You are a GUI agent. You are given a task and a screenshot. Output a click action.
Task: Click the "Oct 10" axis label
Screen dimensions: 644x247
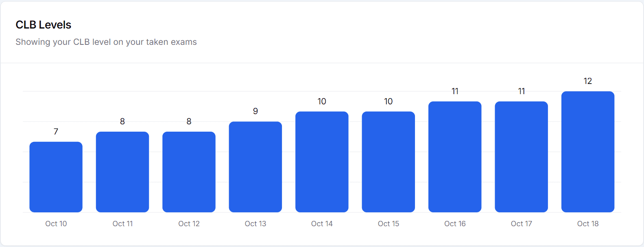coord(56,224)
